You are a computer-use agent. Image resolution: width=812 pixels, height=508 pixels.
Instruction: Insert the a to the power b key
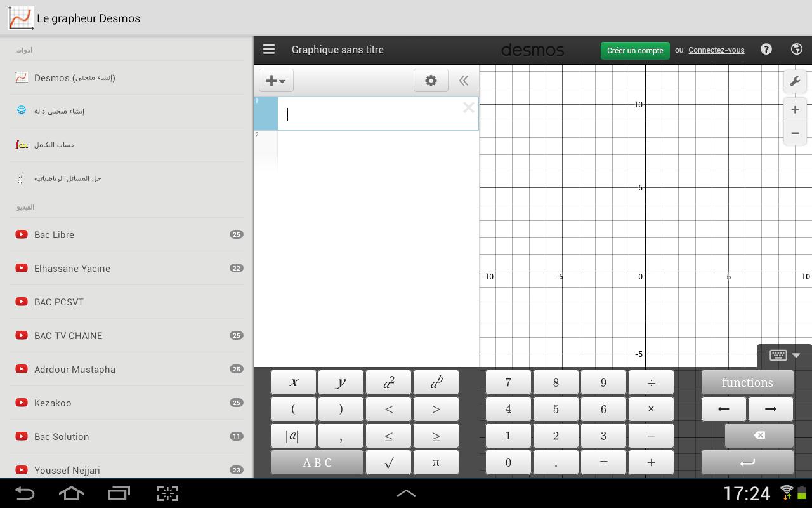click(x=436, y=382)
